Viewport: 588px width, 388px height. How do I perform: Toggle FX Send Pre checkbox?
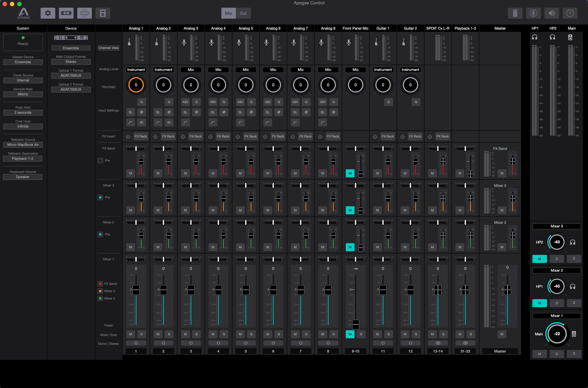(100, 160)
